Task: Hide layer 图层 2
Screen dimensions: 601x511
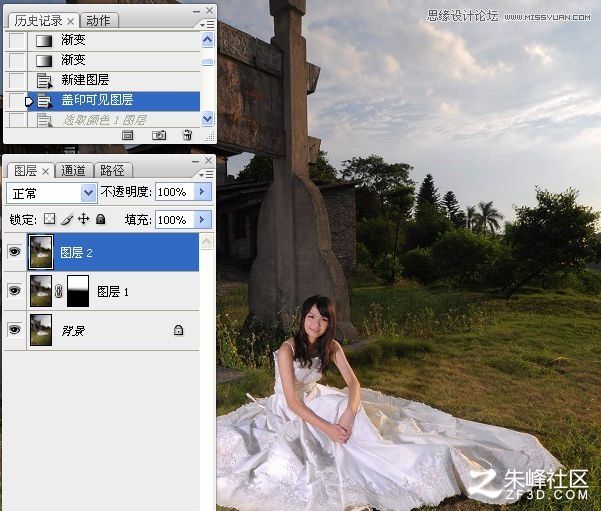Action: (x=15, y=252)
